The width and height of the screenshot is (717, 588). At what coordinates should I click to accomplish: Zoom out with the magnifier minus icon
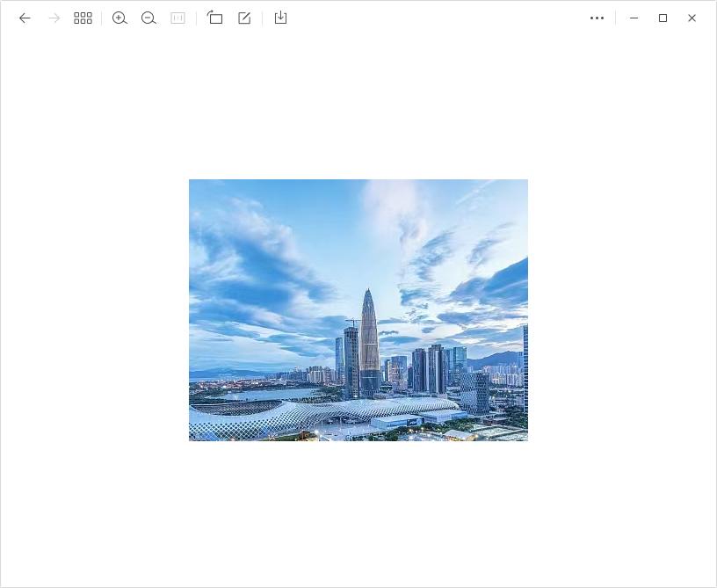pos(148,18)
